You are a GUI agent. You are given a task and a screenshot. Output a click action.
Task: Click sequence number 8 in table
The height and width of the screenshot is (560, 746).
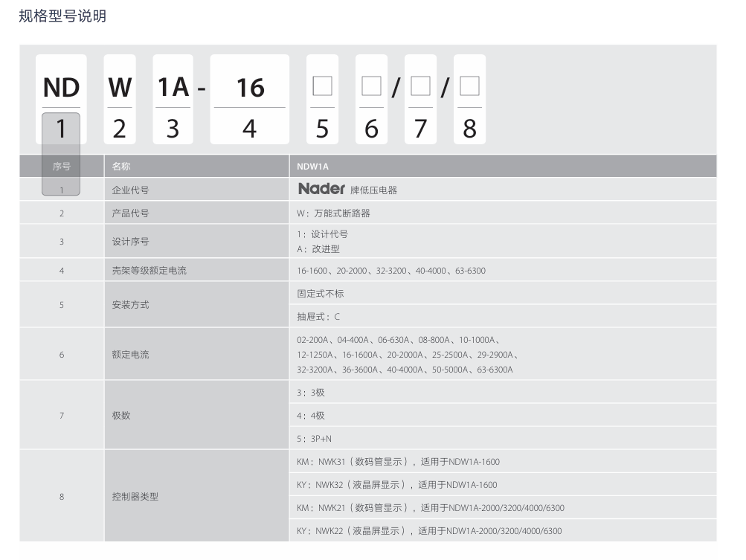tap(62, 496)
